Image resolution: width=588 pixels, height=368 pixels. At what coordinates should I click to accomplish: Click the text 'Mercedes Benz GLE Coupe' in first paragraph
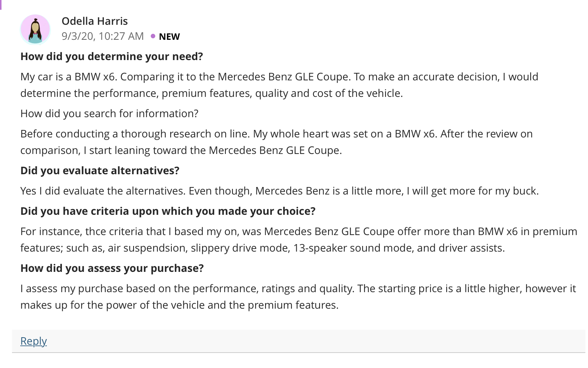pyautogui.click(x=284, y=77)
